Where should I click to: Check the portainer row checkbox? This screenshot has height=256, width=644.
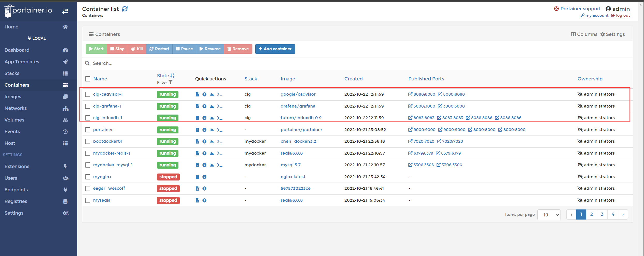coord(88,130)
